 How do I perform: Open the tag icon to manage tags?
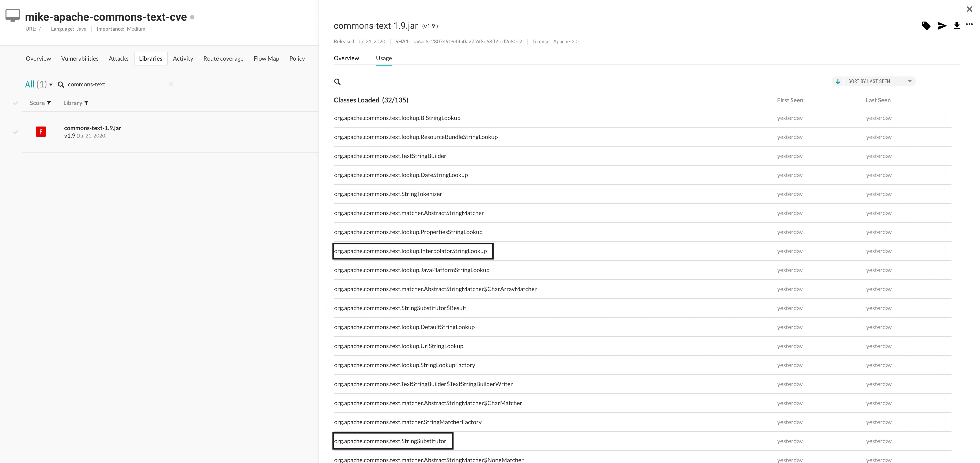tap(926, 26)
